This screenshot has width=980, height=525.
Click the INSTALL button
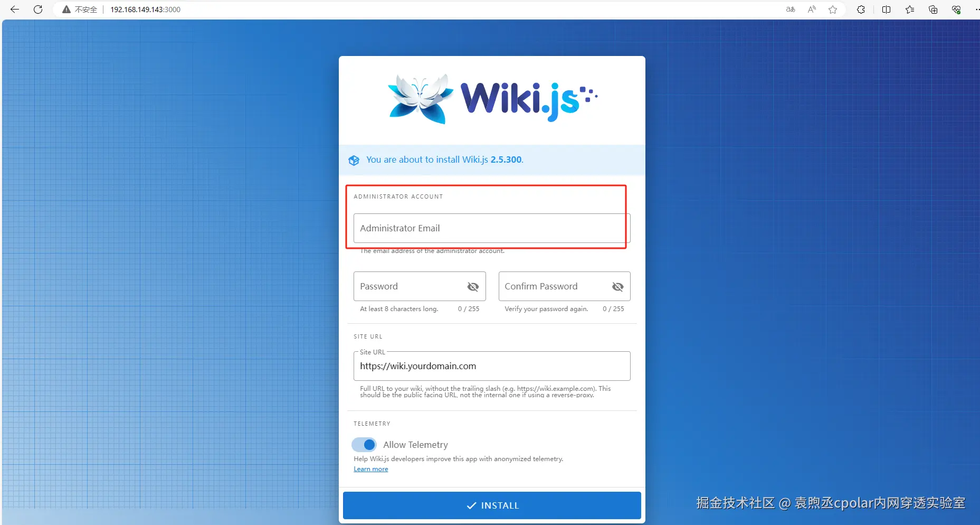coord(492,505)
